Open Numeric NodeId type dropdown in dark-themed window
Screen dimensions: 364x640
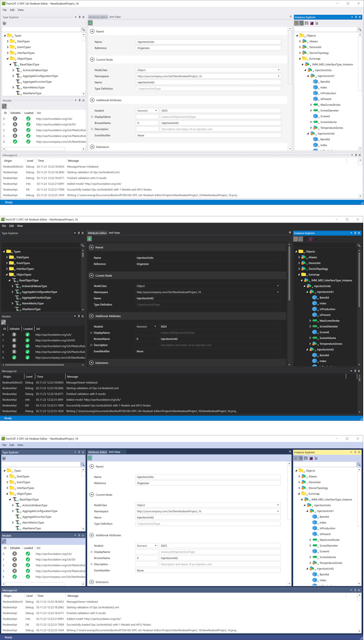click(x=147, y=326)
